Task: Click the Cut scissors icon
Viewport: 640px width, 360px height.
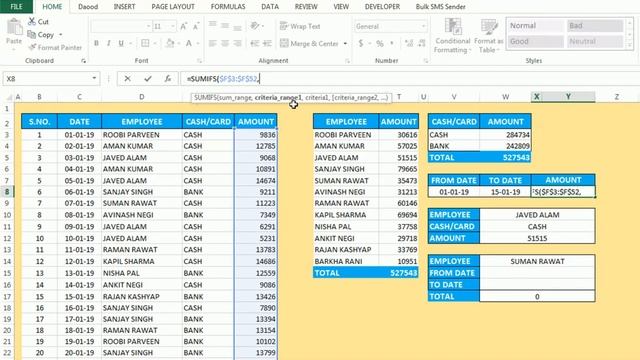Action: click(x=31, y=22)
